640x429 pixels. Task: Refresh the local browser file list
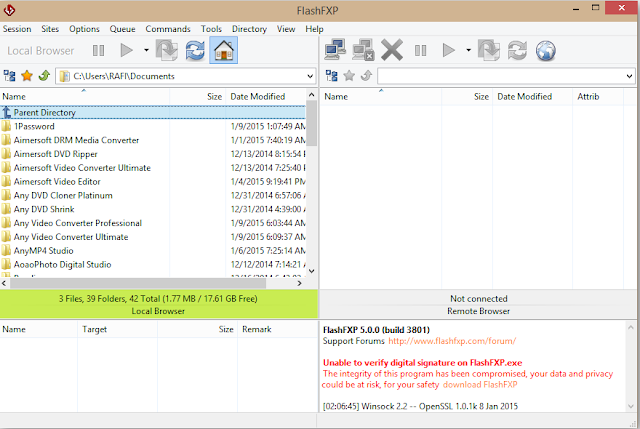[x=195, y=51]
